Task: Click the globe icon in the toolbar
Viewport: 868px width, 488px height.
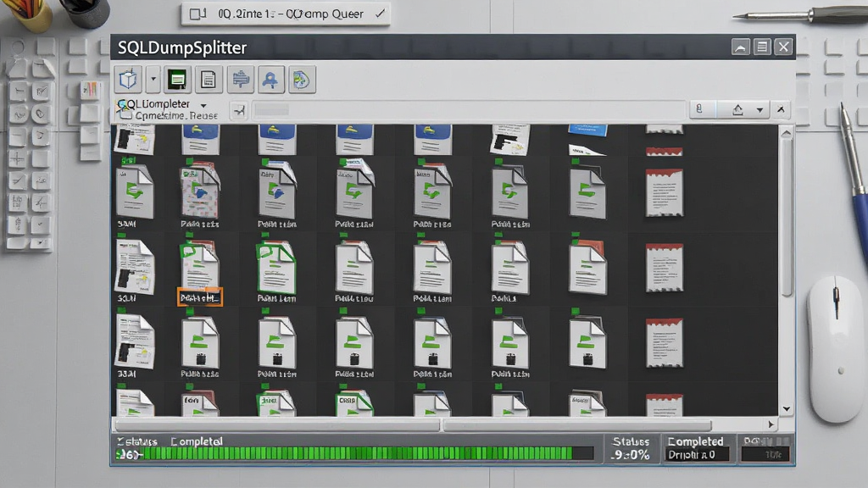Action: coord(301,80)
